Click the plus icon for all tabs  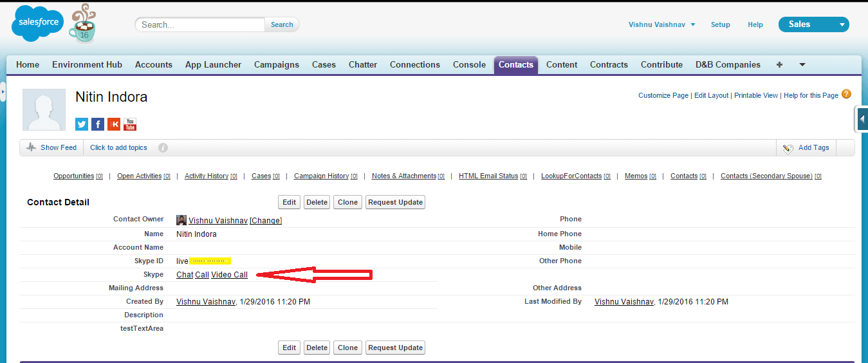click(x=780, y=65)
